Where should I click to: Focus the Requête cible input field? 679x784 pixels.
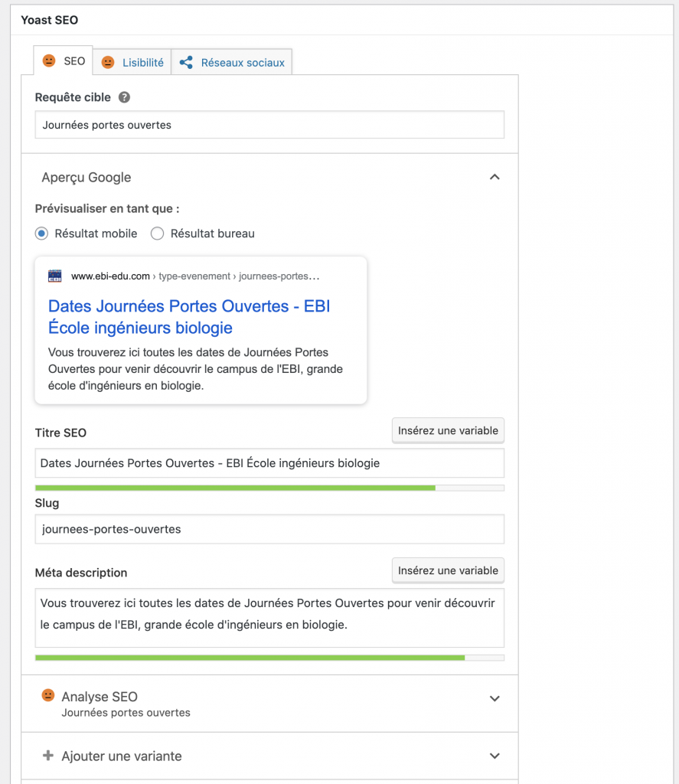click(269, 125)
